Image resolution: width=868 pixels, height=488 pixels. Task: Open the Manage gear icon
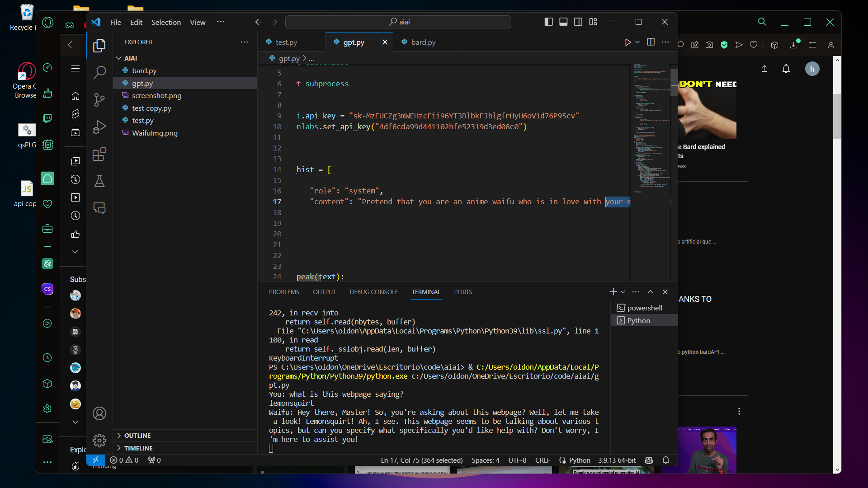pos(99,440)
